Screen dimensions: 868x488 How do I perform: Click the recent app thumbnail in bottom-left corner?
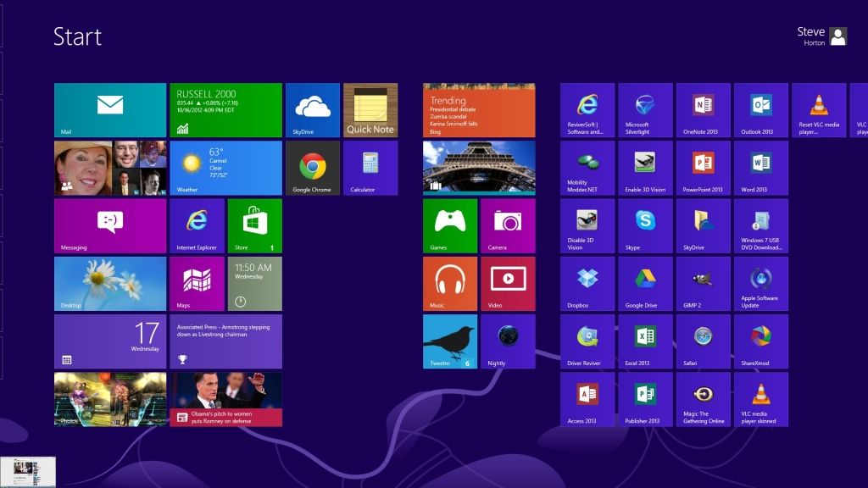click(29, 471)
